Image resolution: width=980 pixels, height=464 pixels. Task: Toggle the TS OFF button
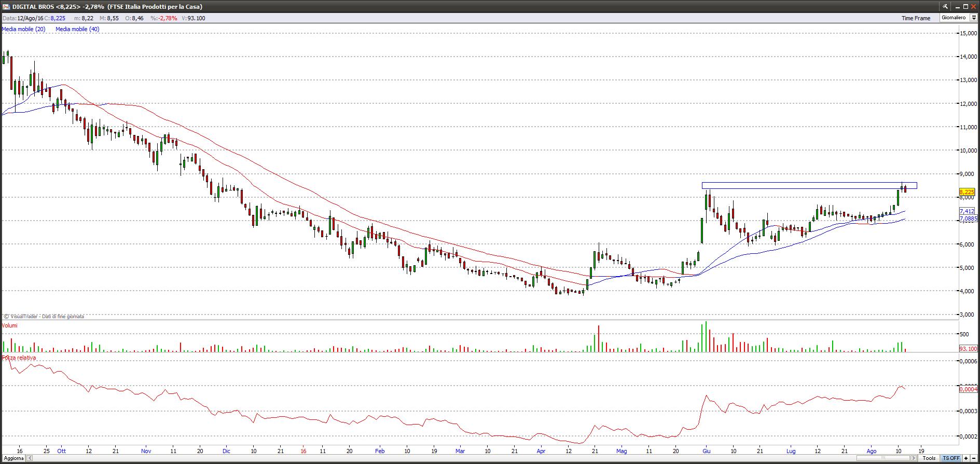click(951, 458)
